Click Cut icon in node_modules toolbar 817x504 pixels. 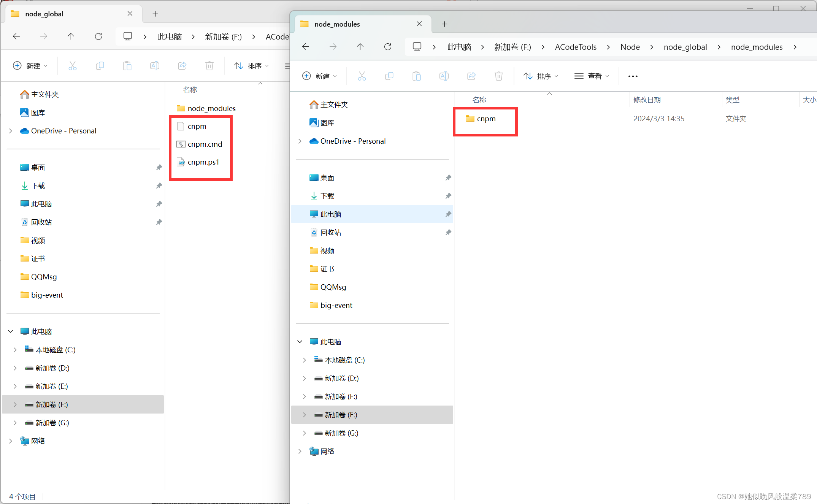click(x=362, y=76)
